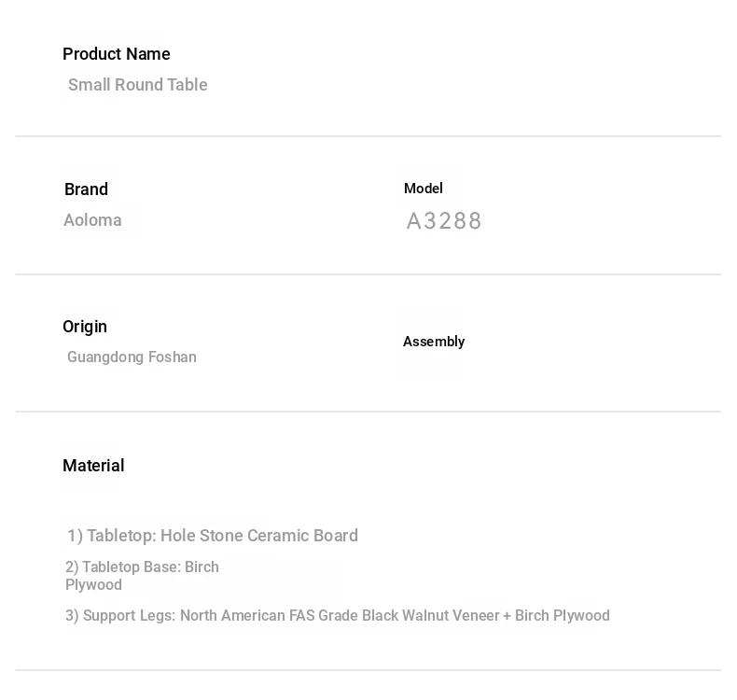737x700 pixels.
Task: Select the Small Round Table value
Action: (x=138, y=85)
